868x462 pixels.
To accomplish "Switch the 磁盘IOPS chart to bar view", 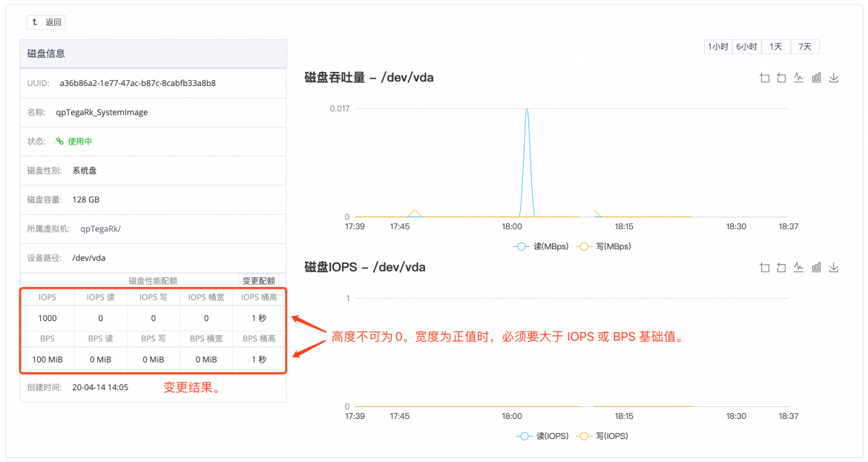I will 817,268.
